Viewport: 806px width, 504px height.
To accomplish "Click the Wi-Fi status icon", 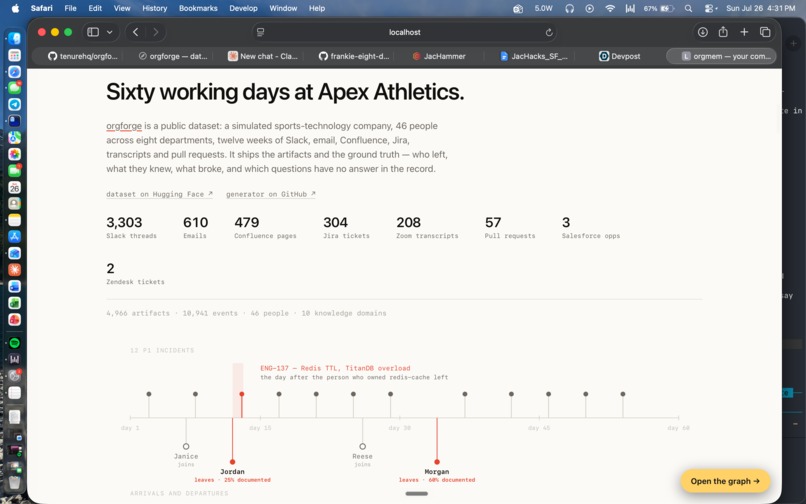I will click(610, 8).
